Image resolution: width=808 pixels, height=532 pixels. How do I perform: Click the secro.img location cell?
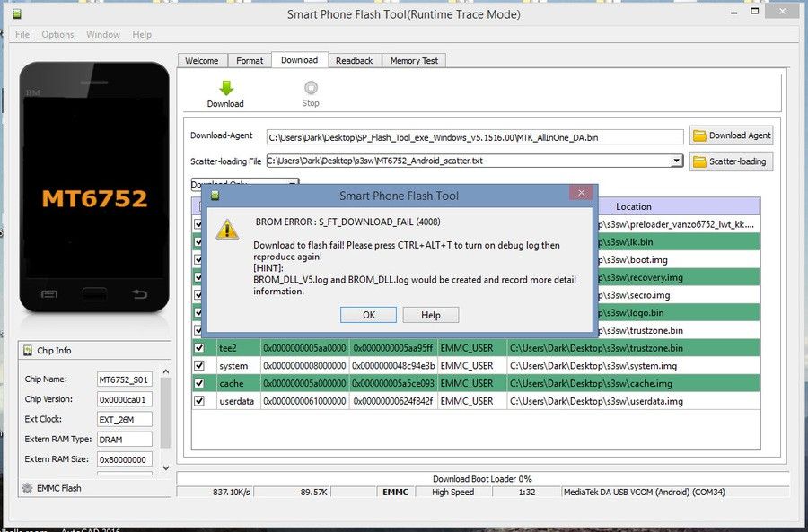(x=679, y=295)
